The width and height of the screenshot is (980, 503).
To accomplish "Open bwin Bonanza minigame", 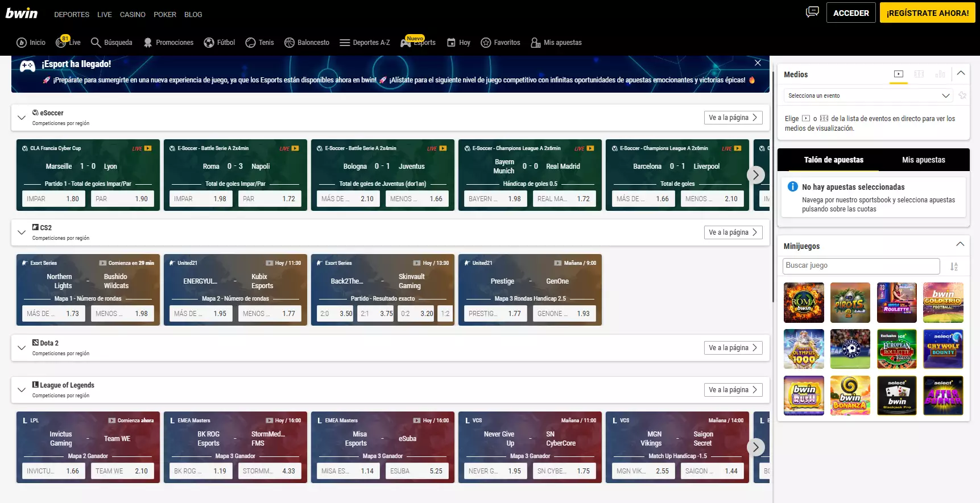I will [850, 396].
